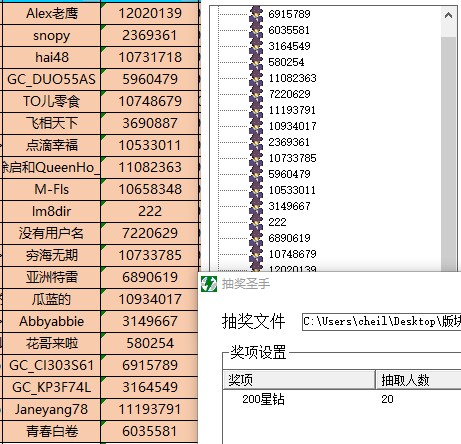This screenshot has width=461, height=444.
Task: Click the user icon beside 2369361 in the list
Action: 256,142
